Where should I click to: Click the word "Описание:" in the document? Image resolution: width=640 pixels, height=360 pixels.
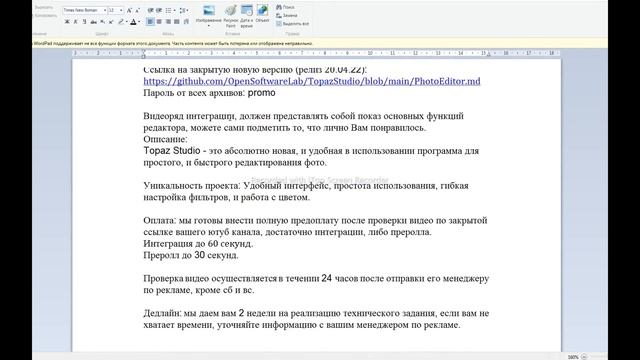click(165, 139)
